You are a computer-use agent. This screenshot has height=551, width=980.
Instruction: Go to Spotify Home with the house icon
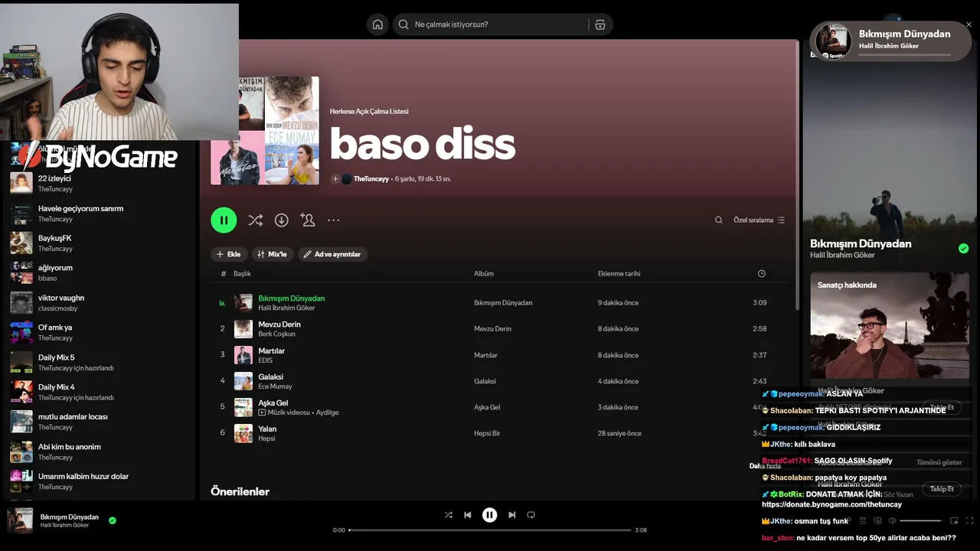(x=377, y=24)
